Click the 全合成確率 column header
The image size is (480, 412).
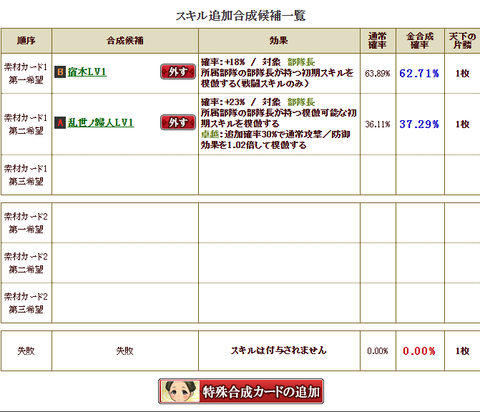click(x=420, y=41)
